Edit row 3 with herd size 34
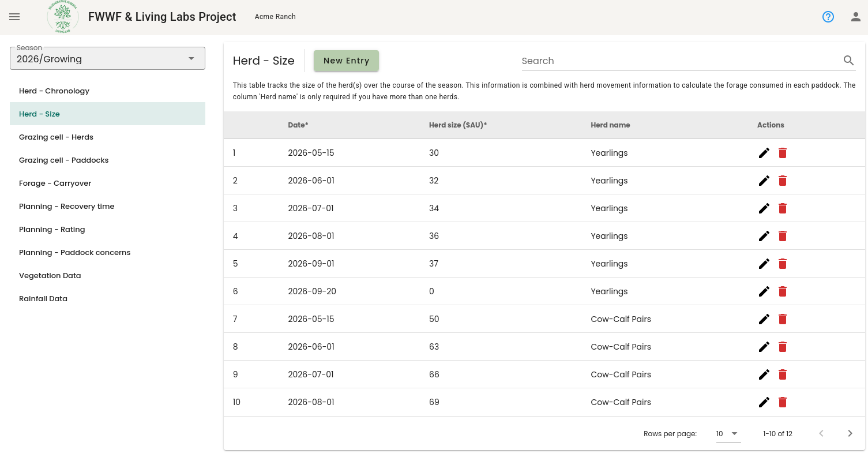Screen dimensions: 868x476 [764, 208]
